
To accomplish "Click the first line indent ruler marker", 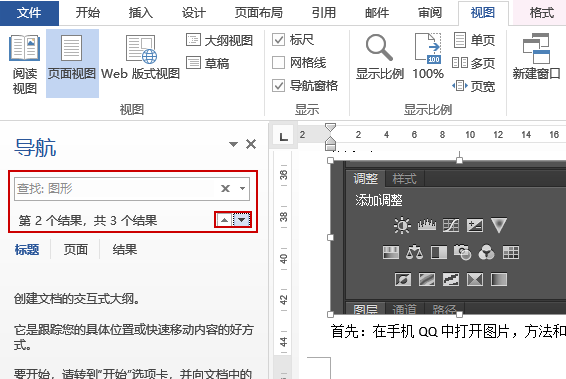I will tap(330, 127).
